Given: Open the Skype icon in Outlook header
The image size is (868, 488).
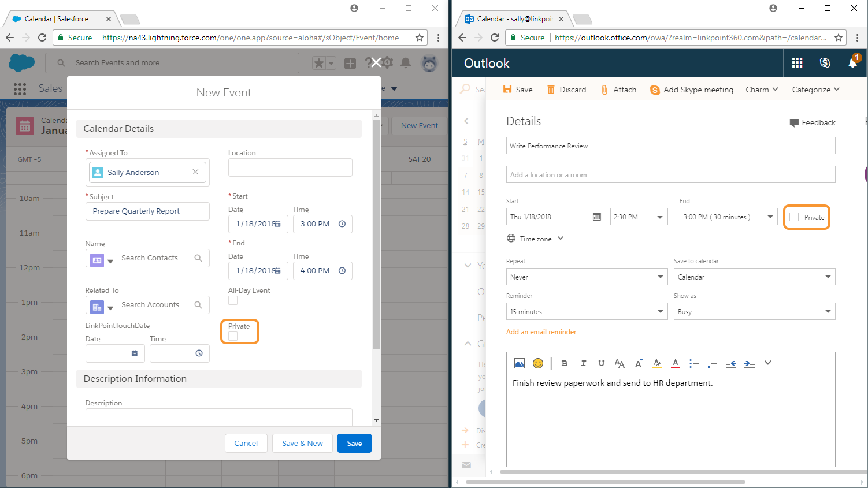Looking at the screenshot, I should click(825, 63).
